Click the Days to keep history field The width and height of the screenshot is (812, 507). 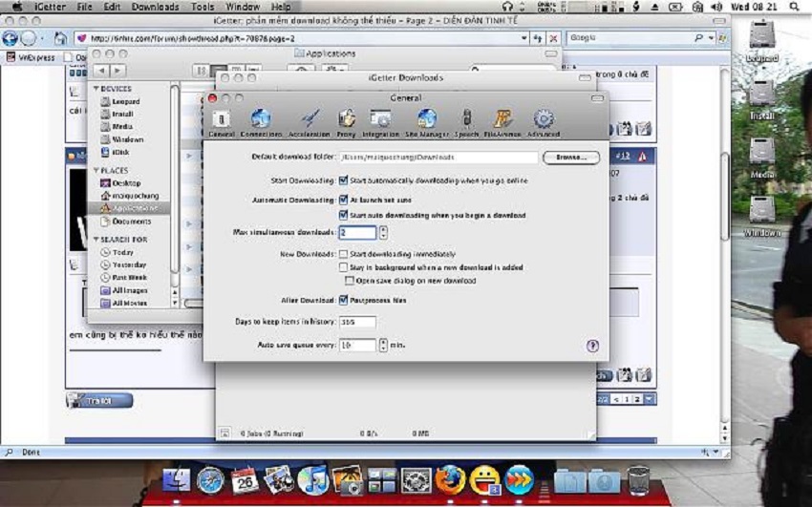pos(357,322)
